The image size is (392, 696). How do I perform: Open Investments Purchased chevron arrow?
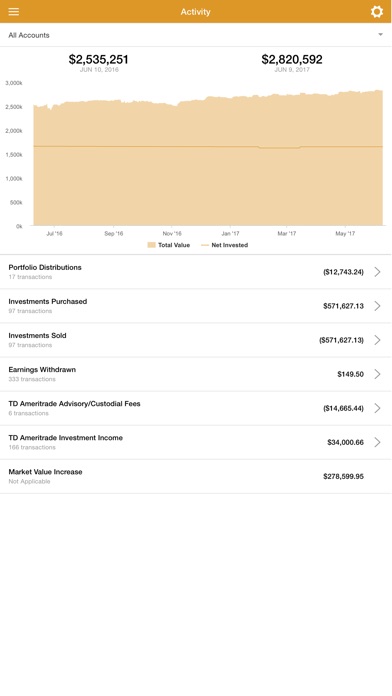coord(377,306)
